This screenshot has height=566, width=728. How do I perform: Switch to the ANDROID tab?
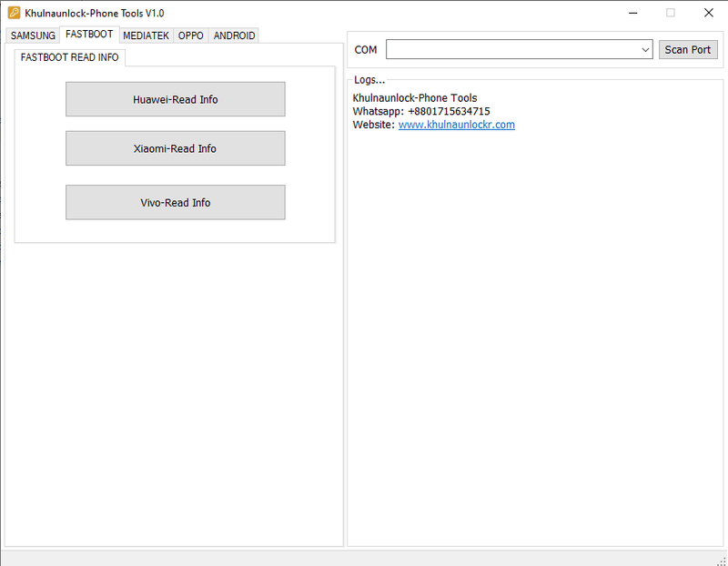coord(234,35)
